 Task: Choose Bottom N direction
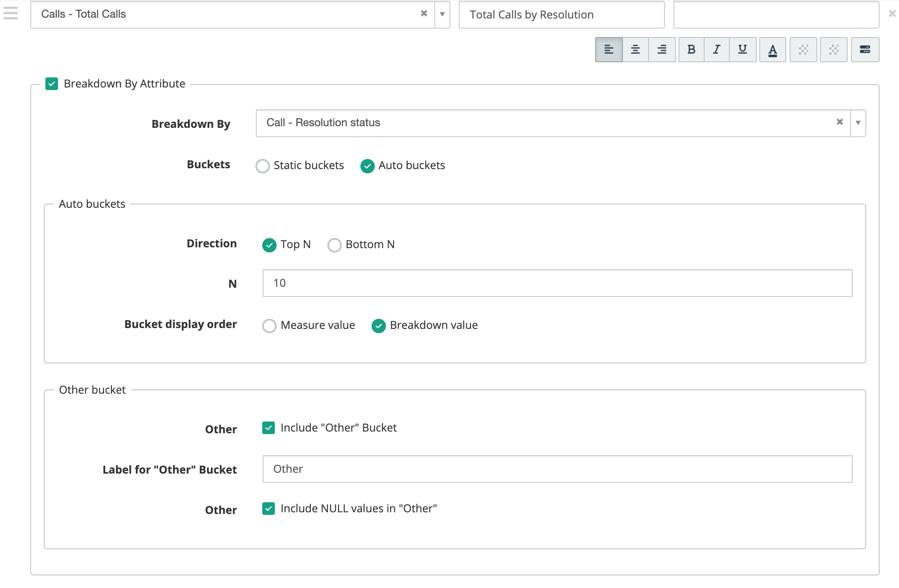coord(335,245)
